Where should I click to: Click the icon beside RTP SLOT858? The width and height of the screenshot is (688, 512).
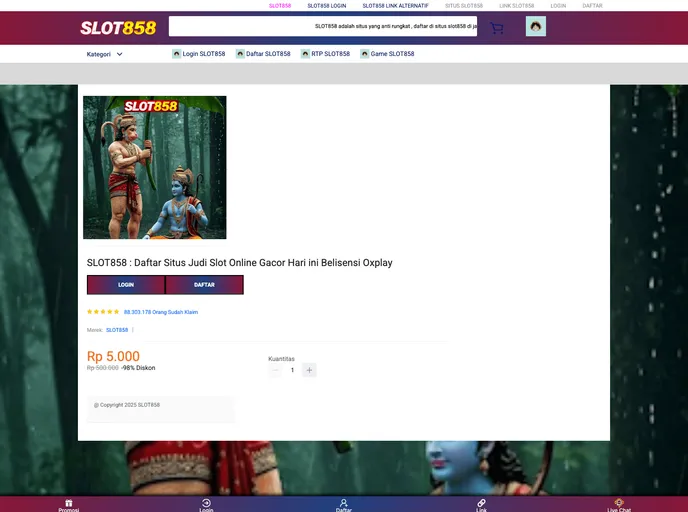(x=305, y=54)
